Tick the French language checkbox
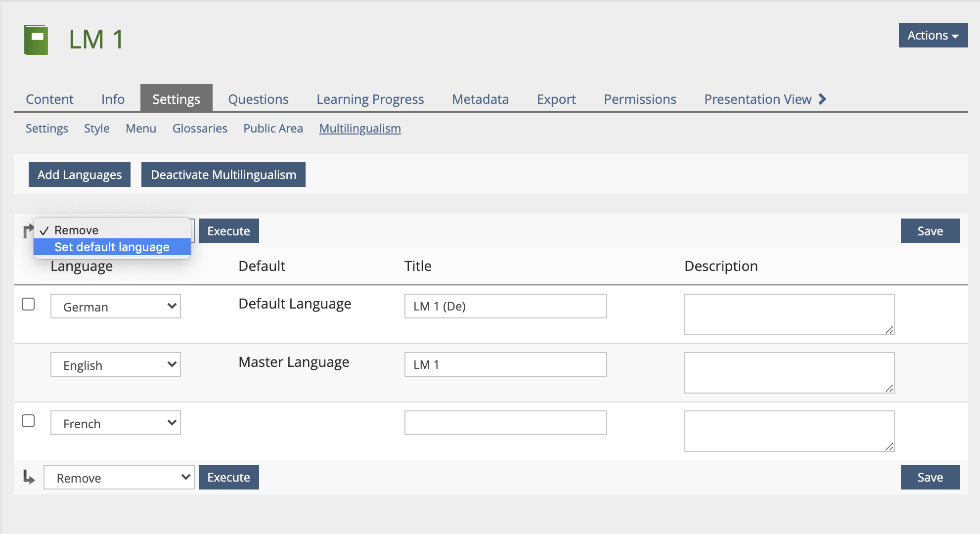The image size is (980, 534). coord(28,421)
